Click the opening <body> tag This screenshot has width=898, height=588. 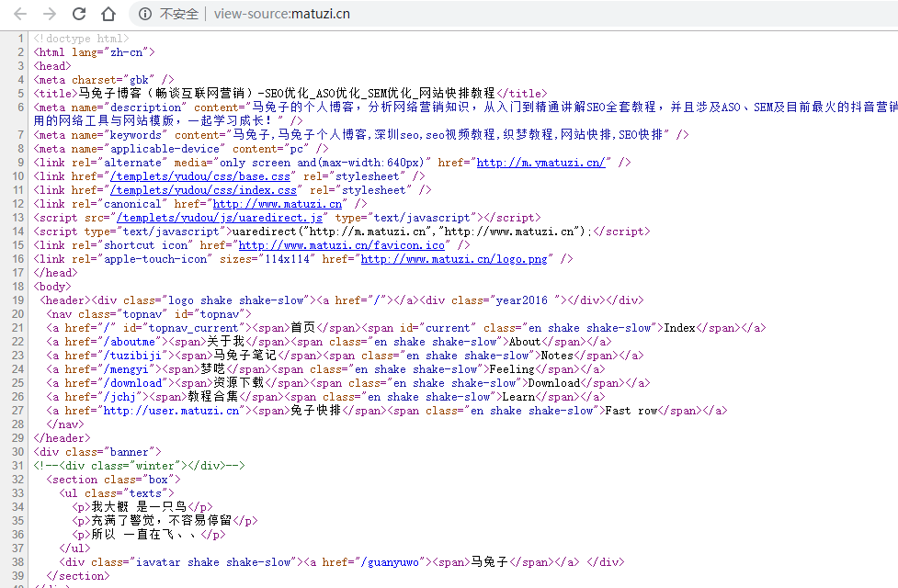52,287
